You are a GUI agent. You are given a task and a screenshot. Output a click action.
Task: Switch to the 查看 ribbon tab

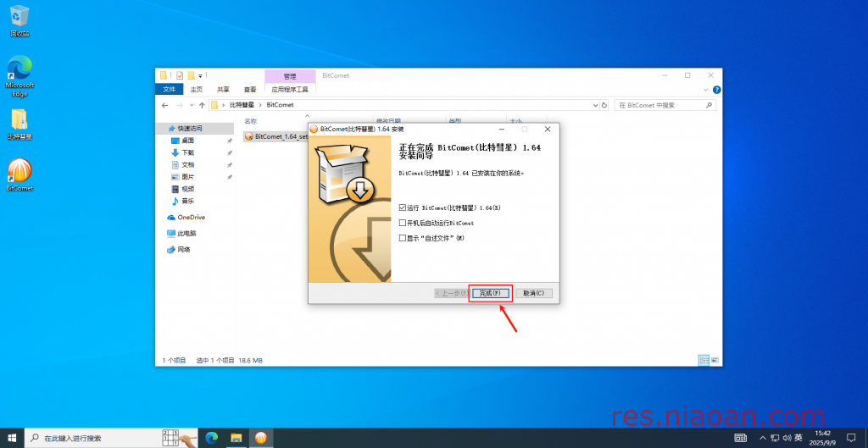pyautogui.click(x=250, y=89)
